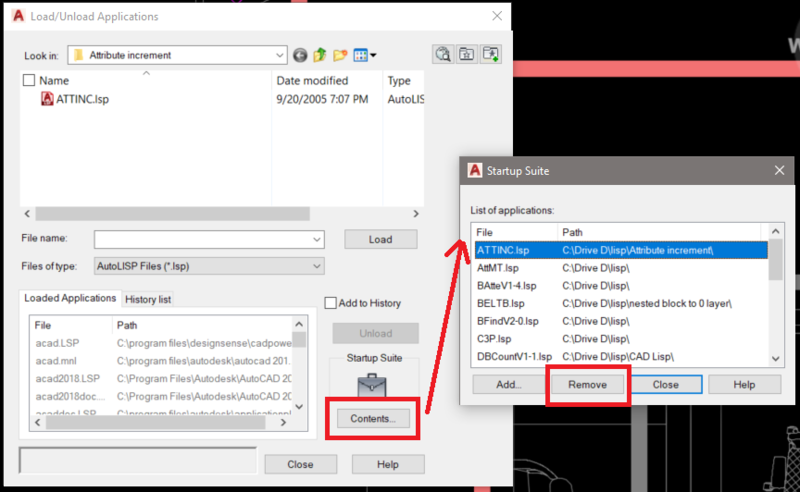Click the Startup Suite briefcase icon
800x492 pixels.
(372, 385)
